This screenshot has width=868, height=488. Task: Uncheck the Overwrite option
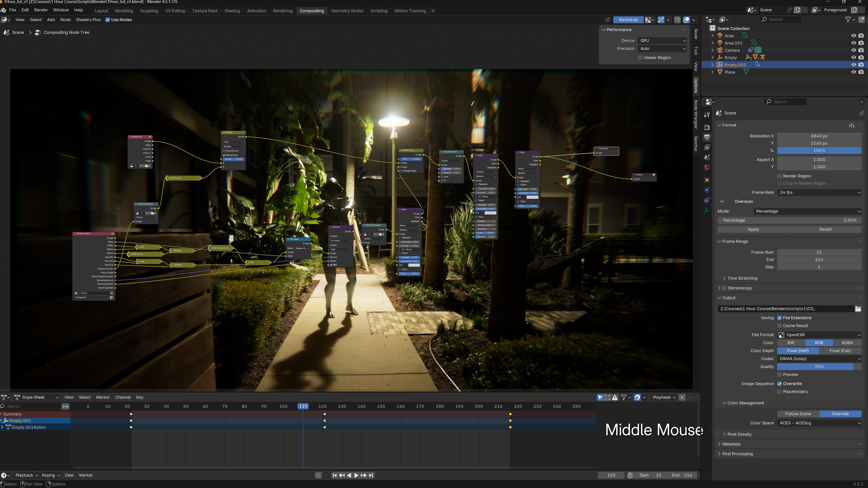point(779,384)
